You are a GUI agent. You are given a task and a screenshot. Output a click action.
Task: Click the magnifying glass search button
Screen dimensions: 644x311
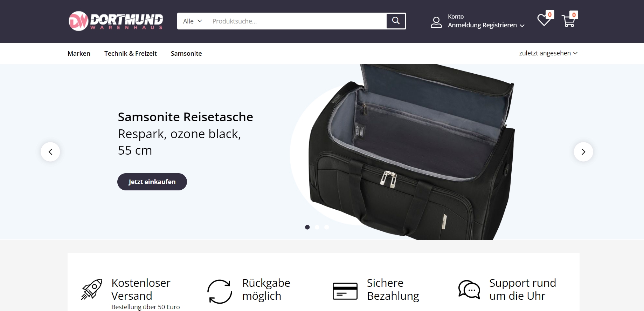coord(396,21)
